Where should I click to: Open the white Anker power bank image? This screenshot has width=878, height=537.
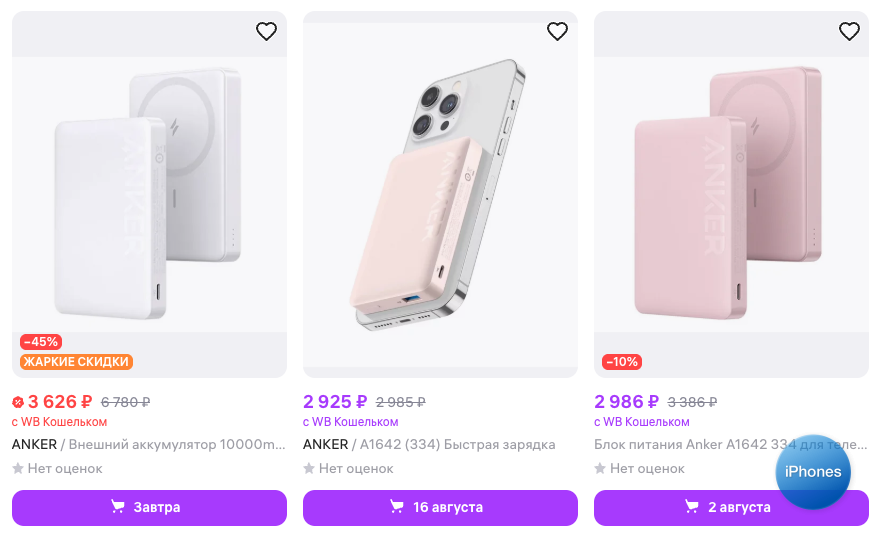tap(149, 190)
